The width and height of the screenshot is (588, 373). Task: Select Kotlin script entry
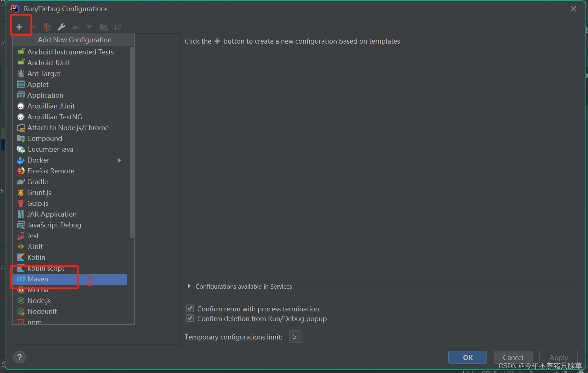click(70, 268)
